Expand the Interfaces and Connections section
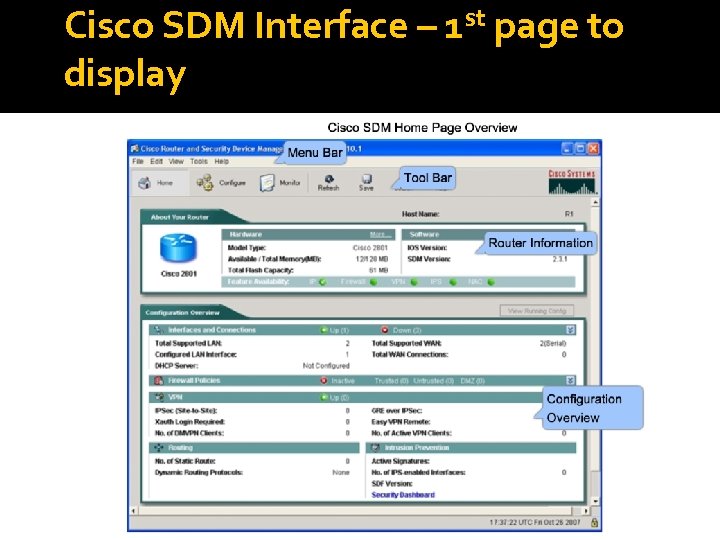The width and height of the screenshot is (720, 540). click(570, 330)
